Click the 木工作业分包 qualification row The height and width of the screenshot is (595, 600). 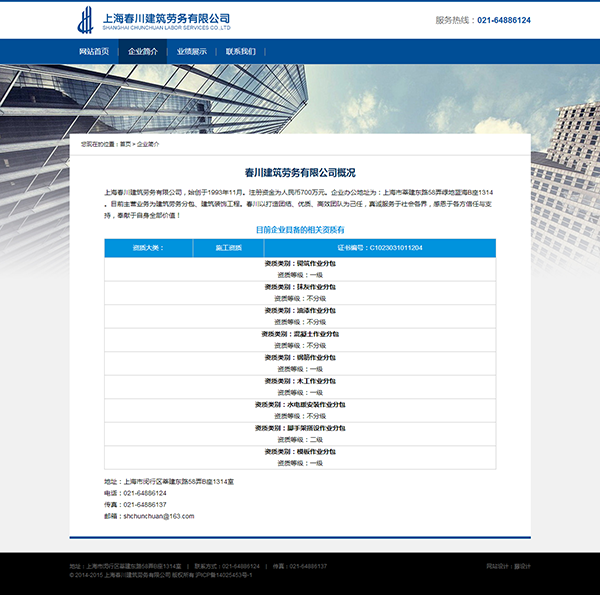click(300, 387)
